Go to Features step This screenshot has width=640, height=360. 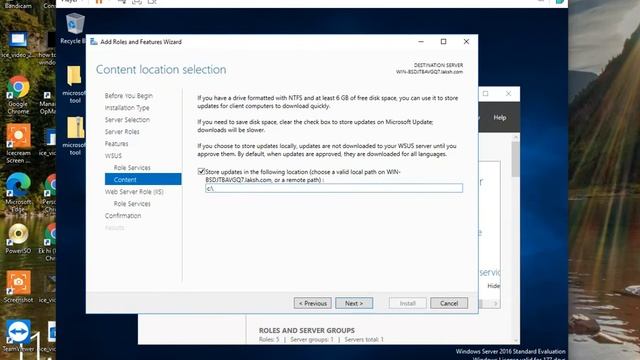(x=116, y=144)
